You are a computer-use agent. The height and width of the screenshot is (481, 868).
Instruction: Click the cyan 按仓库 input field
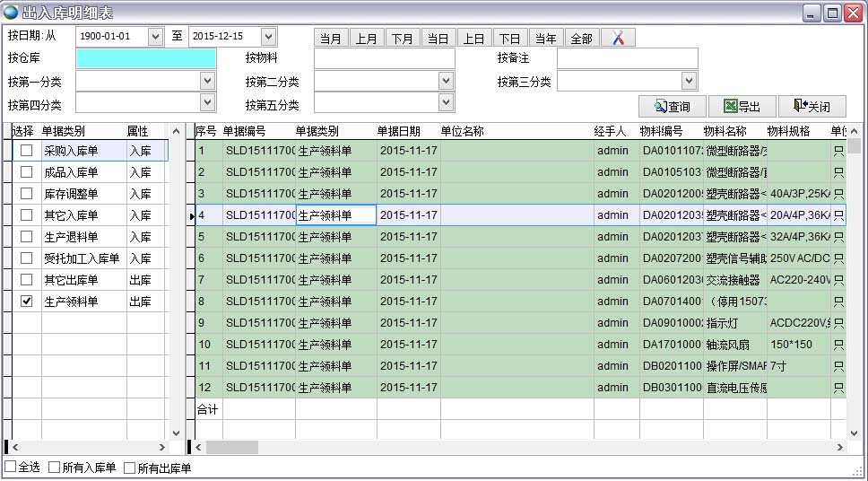coord(146,58)
